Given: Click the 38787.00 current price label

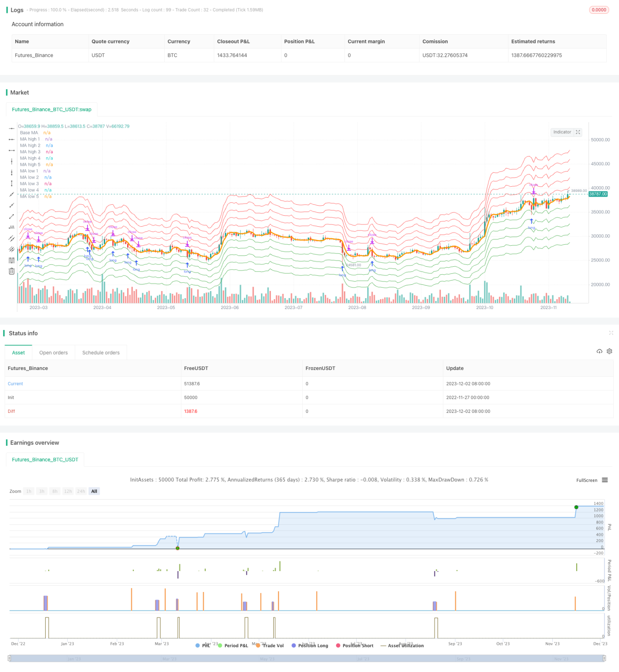Looking at the screenshot, I should (x=598, y=194).
